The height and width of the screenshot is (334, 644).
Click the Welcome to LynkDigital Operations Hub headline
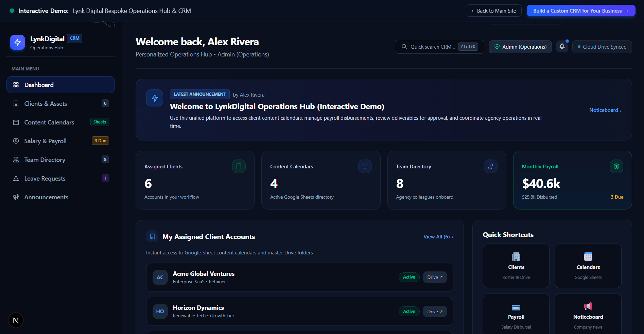[x=277, y=106]
